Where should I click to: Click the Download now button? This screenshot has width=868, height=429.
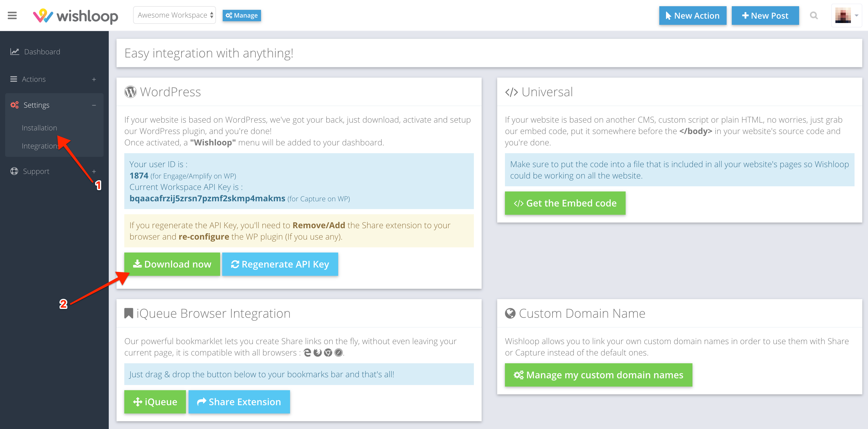tap(172, 264)
